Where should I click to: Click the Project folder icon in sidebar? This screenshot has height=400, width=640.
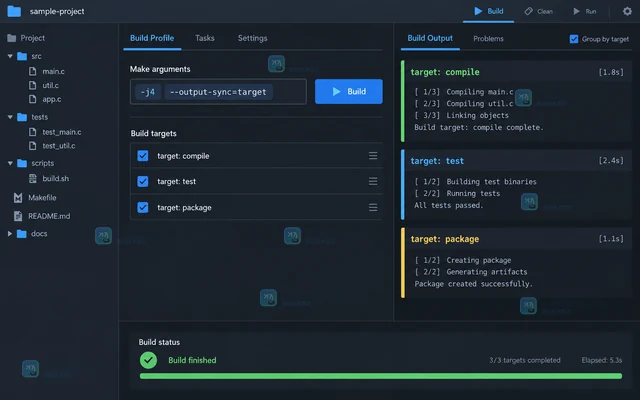(11, 38)
